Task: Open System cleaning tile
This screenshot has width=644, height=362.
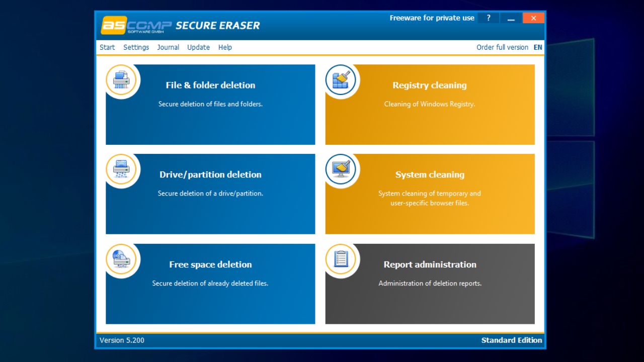Action: pyautogui.click(x=430, y=194)
